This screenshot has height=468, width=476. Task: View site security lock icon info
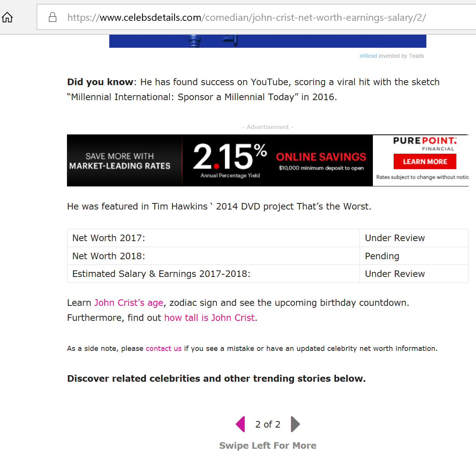[x=53, y=17]
